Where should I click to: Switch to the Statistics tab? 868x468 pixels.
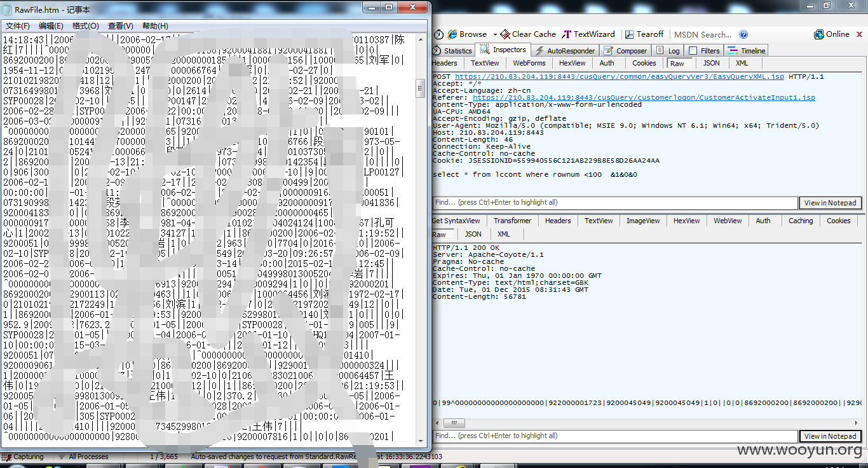pos(452,51)
